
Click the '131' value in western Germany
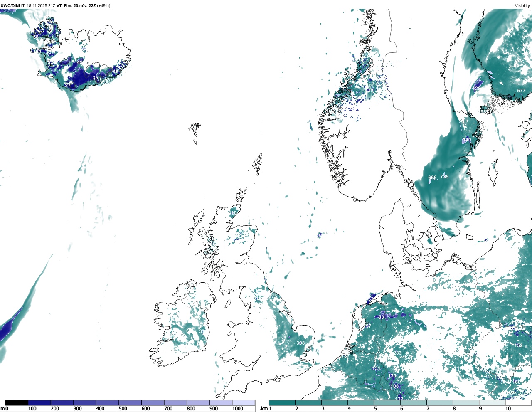[x=377, y=369]
